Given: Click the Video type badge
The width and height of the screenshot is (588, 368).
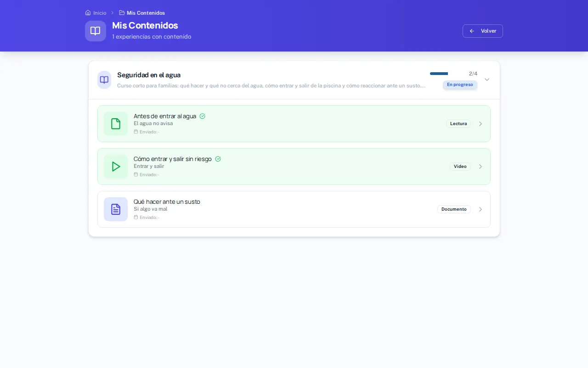Looking at the screenshot, I should pos(460,167).
